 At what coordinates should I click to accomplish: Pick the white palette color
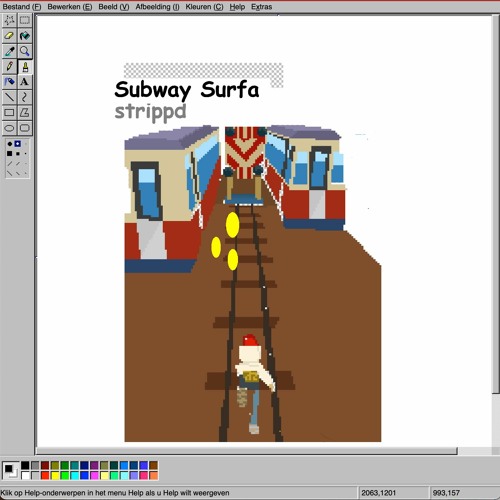25,475
